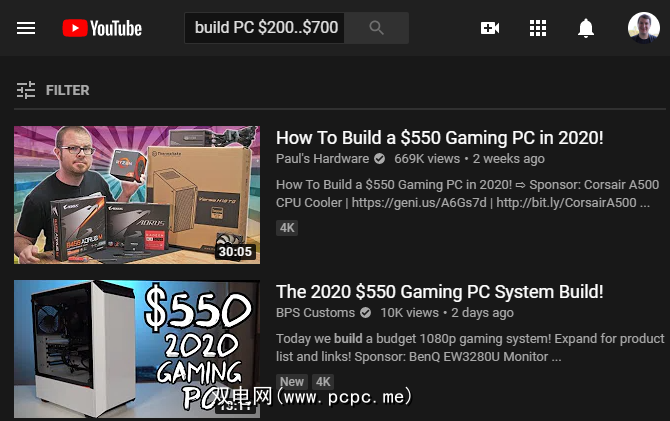
Task: Click the New badge on second result
Action: click(x=292, y=382)
